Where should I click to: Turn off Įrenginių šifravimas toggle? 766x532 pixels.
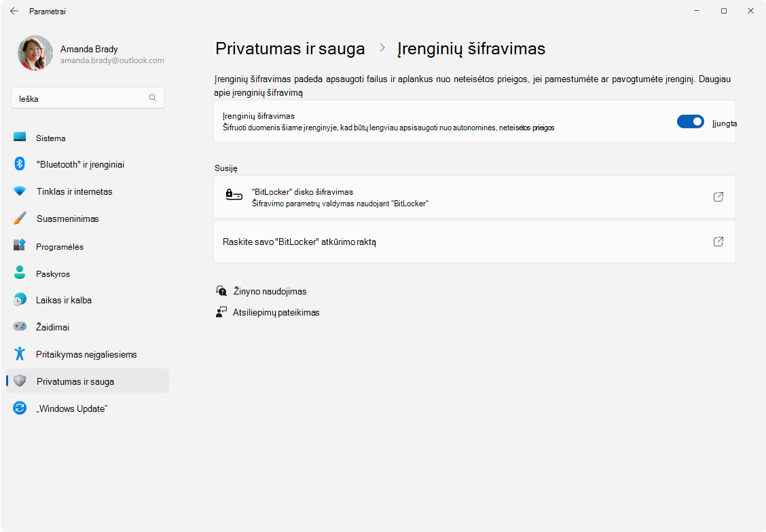tap(690, 121)
